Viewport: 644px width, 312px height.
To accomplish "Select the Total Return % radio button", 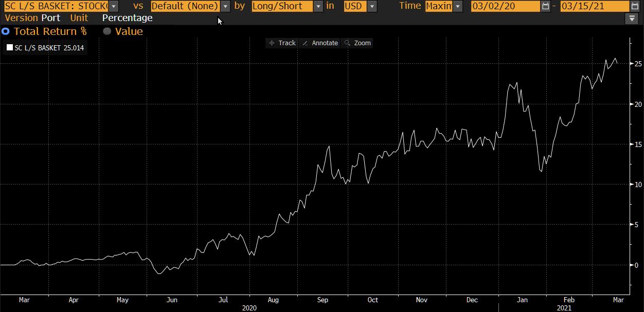I will [6, 31].
